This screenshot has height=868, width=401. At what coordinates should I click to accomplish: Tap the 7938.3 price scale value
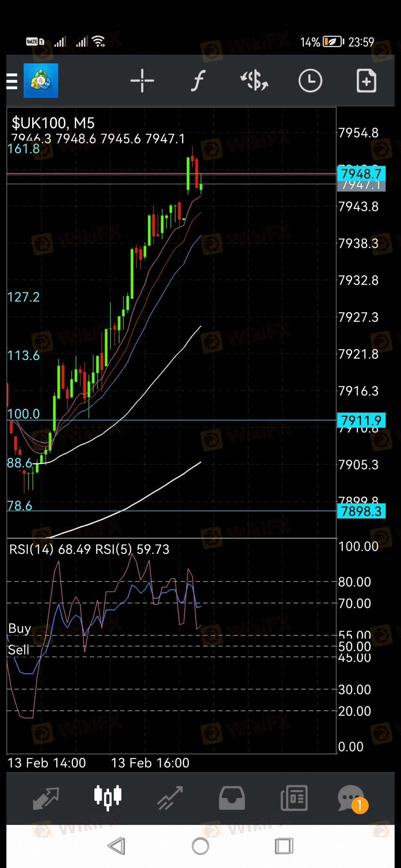[x=358, y=243]
